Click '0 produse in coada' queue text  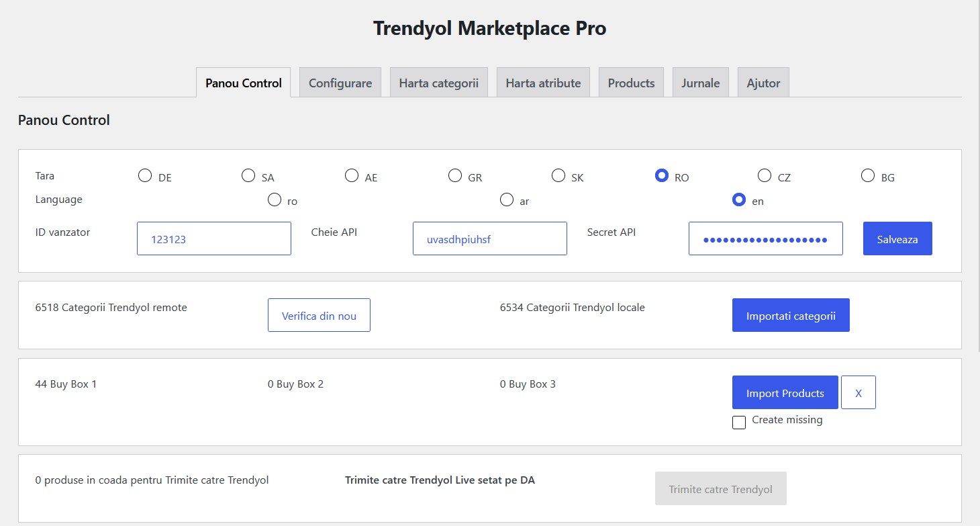(x=152, y=480)
